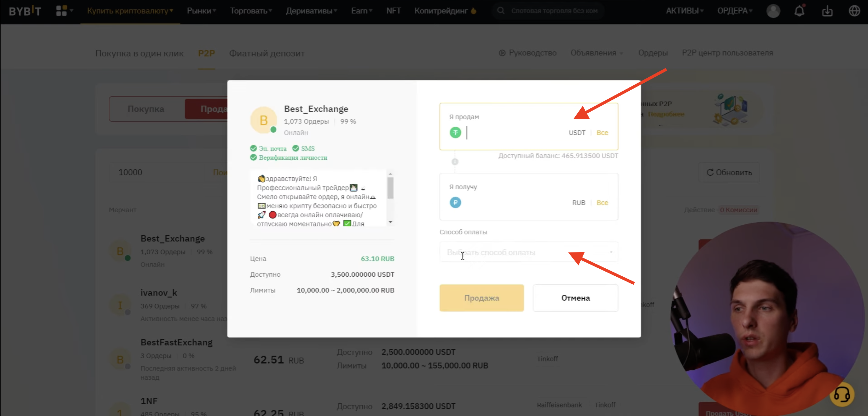
Task: Open the apps grid menu icon
Action: 62,11
